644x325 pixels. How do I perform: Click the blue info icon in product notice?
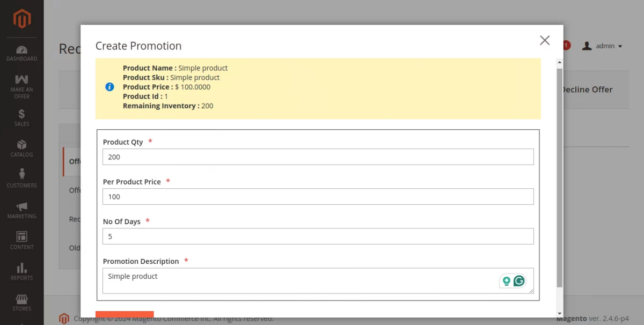pyautogui.click(x=109, y=87)
